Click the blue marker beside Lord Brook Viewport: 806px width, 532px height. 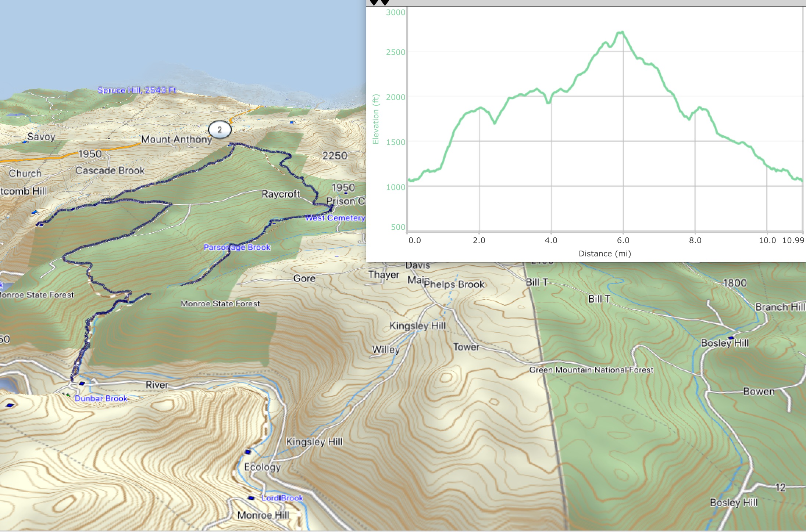[251, 498]
